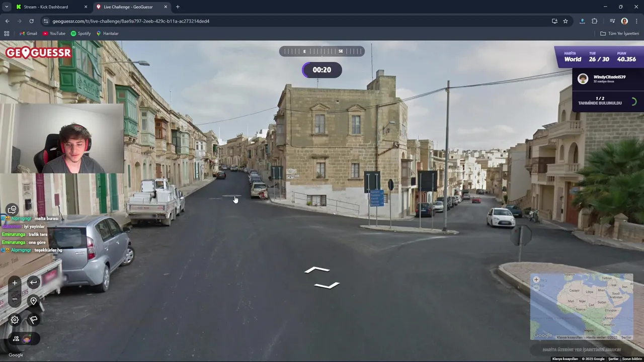The image size is (644, 362).
Task: Click chat message 'trafik ters'
Action: coord(38,234)
